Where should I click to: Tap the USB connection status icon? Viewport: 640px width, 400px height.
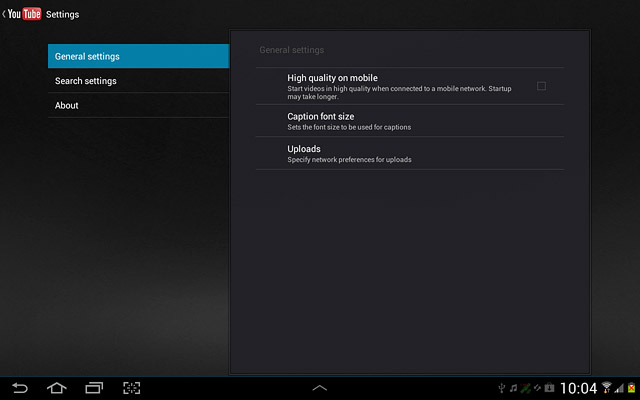tap(502, 388)
